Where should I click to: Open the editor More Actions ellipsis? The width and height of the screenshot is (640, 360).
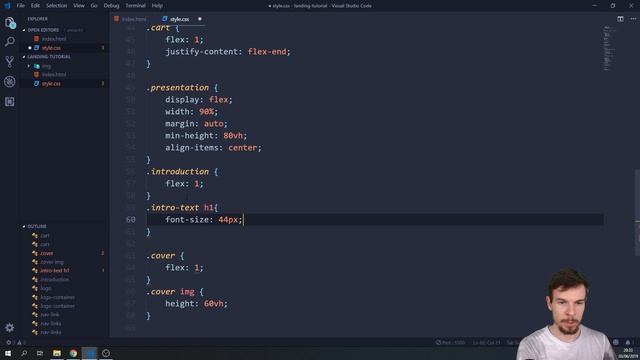(633, 19)
